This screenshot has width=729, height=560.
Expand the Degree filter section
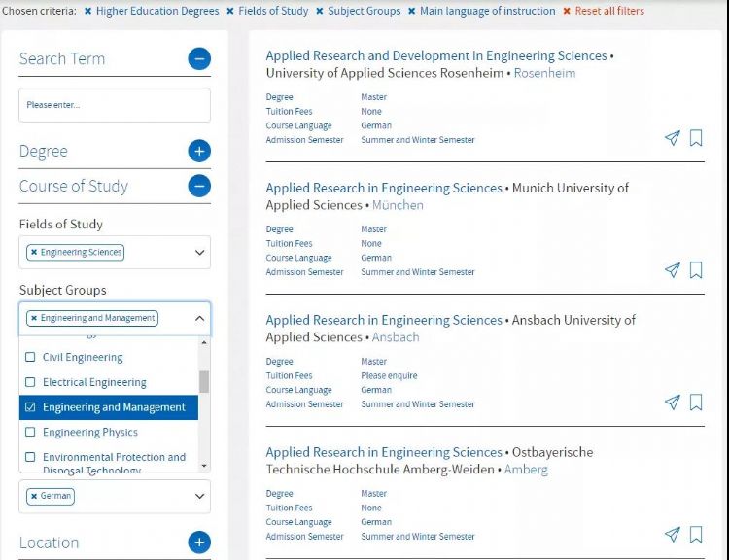click(198, 151)
